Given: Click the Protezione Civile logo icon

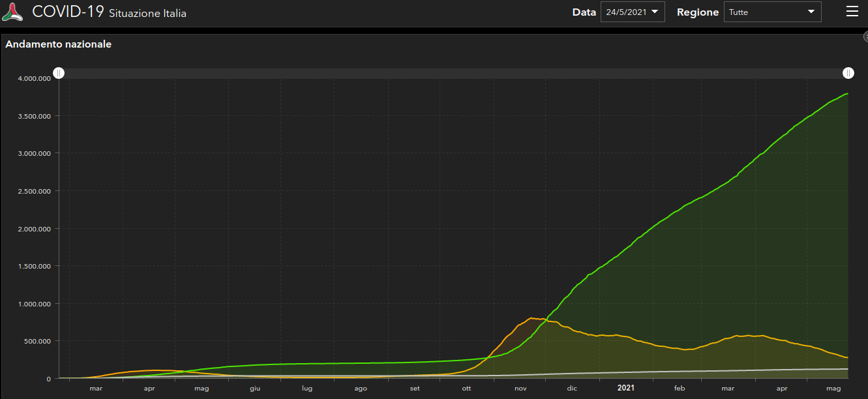Looking at the screenshot, I should [x=12, y=12].
